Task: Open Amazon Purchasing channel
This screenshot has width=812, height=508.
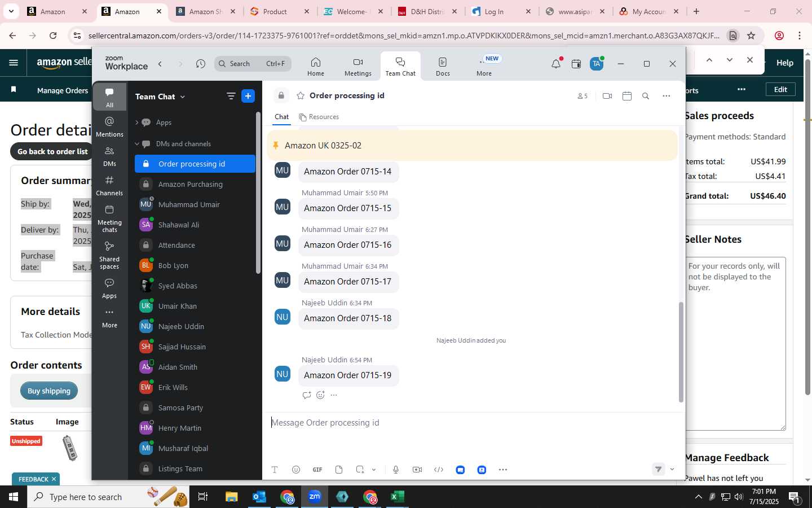Action: [195, 184]
